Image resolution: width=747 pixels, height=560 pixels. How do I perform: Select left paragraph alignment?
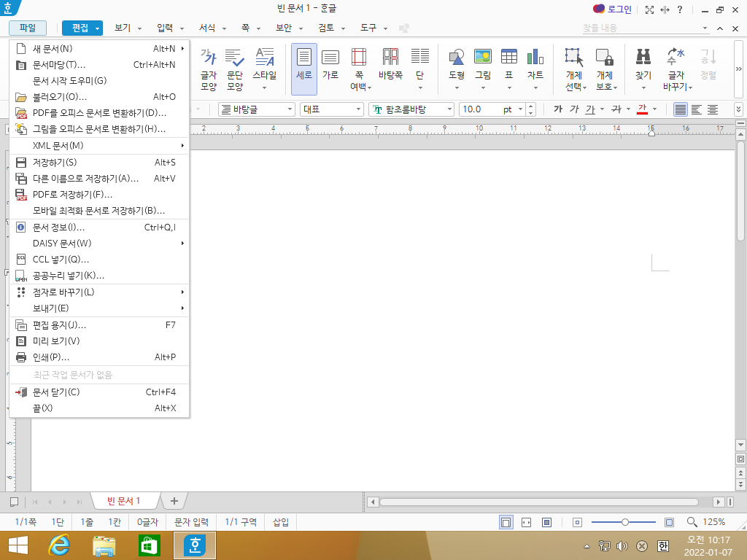(697, 109)
